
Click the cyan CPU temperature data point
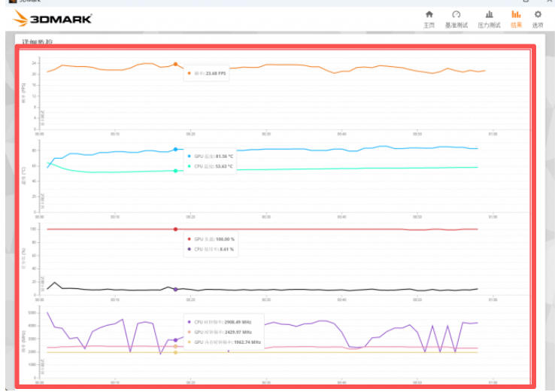coord(175,171)
